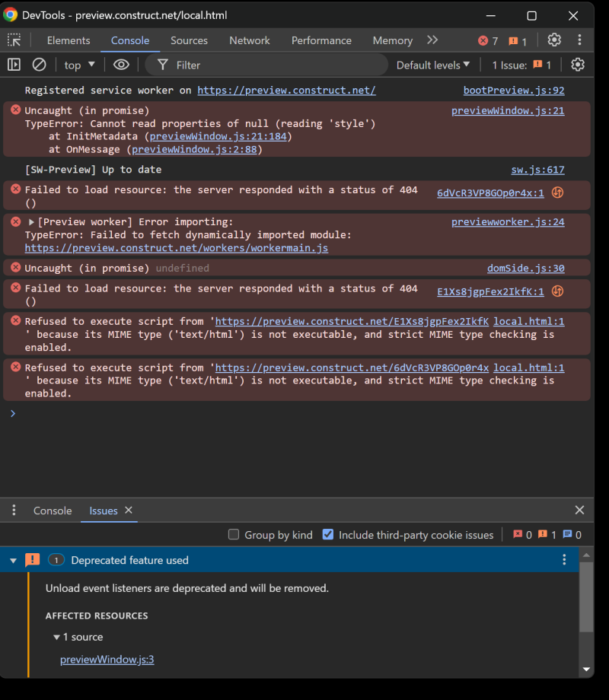Focus the console Filter input field
Viewport: 609px width, 700px height.
click(x=266, y=65)
